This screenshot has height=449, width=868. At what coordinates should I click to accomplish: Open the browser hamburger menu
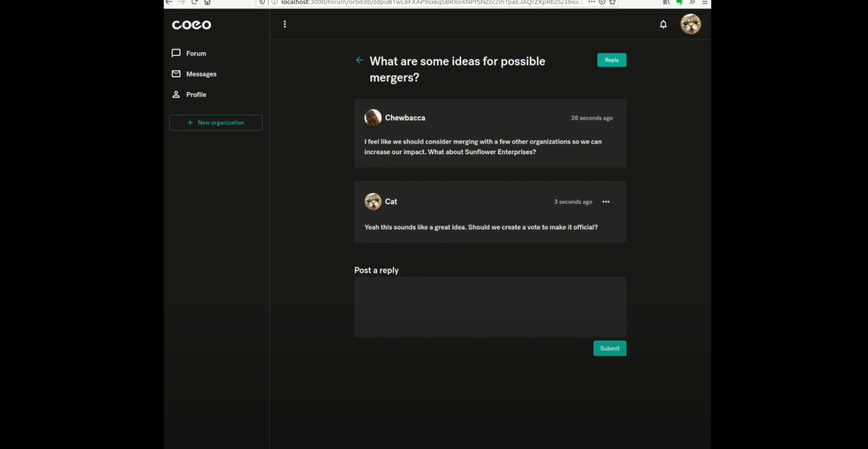point(705,2)
